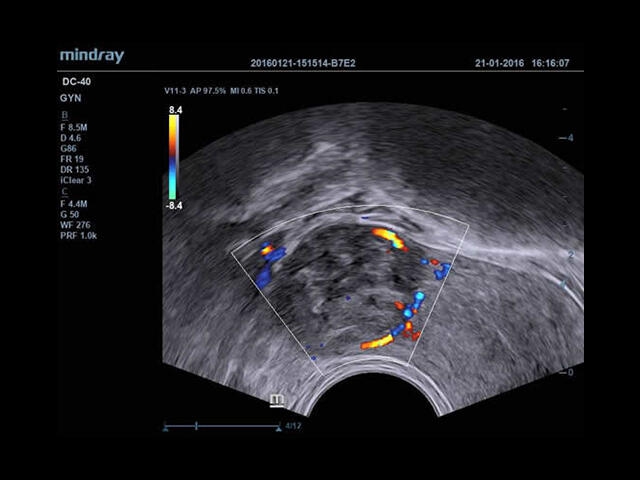
Task: Select the C color mode parameter heading
Action: pyautogui.click(x=65, y=192)
